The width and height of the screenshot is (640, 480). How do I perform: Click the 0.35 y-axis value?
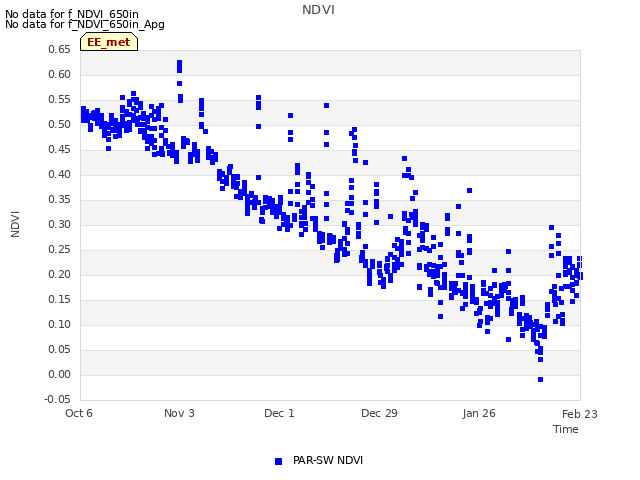[59, 200]
